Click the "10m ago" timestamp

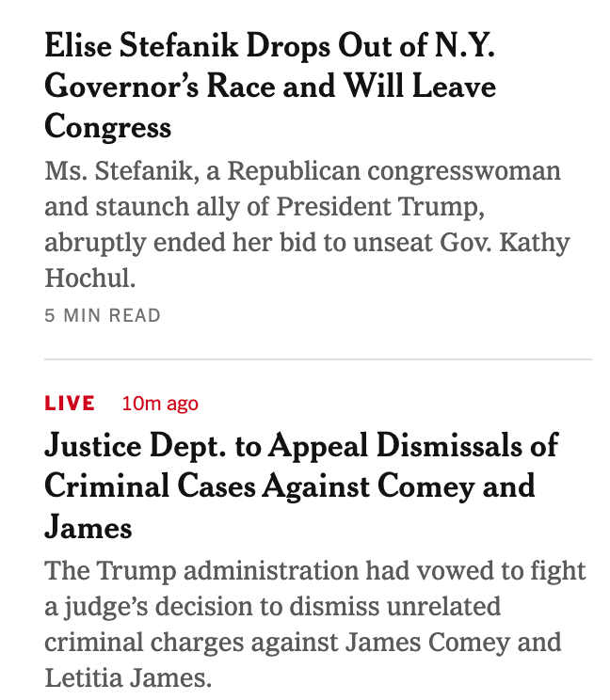(160, 404)
